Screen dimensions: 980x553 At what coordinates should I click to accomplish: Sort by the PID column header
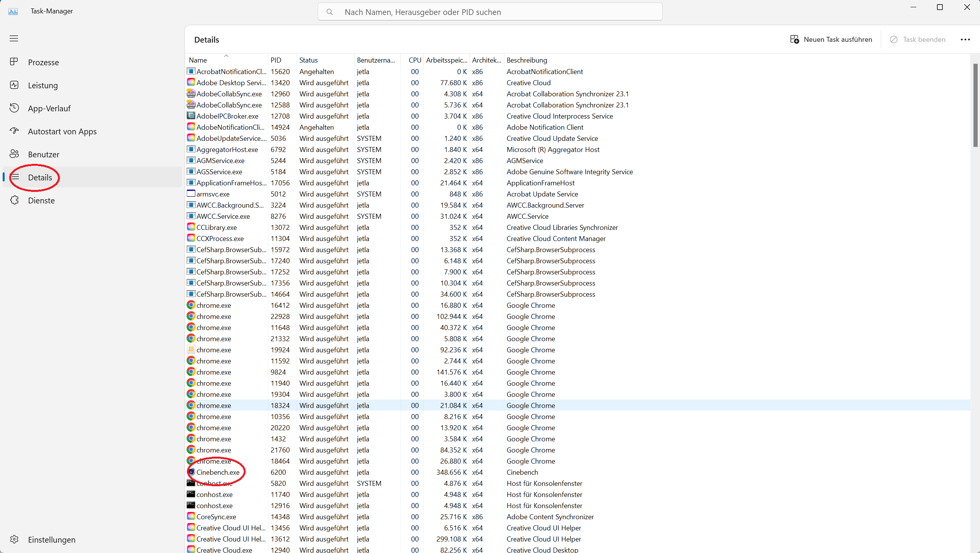(282, 60)
